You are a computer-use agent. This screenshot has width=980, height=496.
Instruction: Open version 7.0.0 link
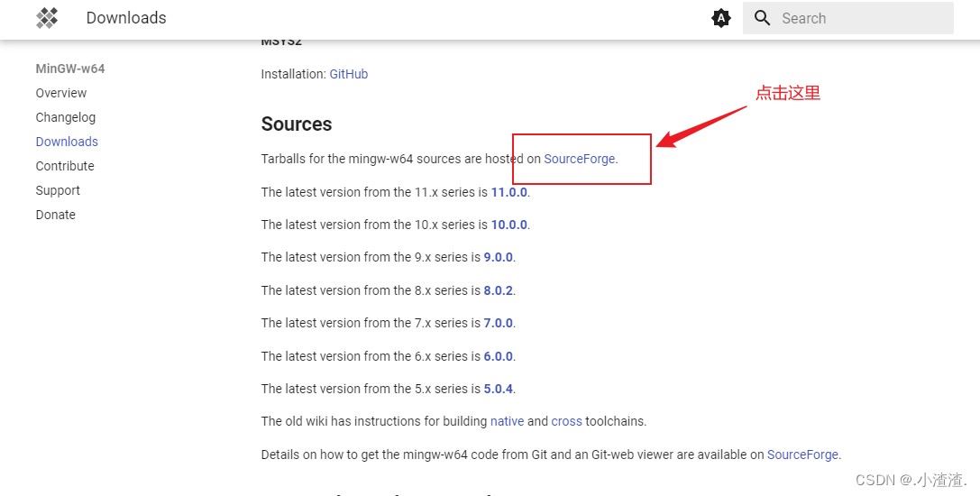pos(499,323)
